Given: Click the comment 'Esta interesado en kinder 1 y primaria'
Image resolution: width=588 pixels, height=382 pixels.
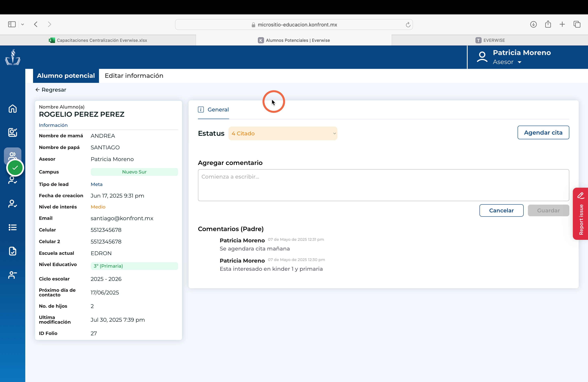Looking at the screenshot, I should 271,269.
